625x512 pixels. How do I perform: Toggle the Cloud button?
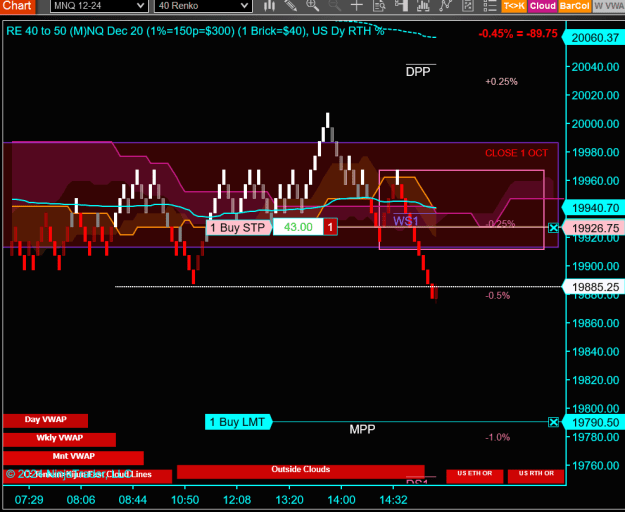point(542,6)
